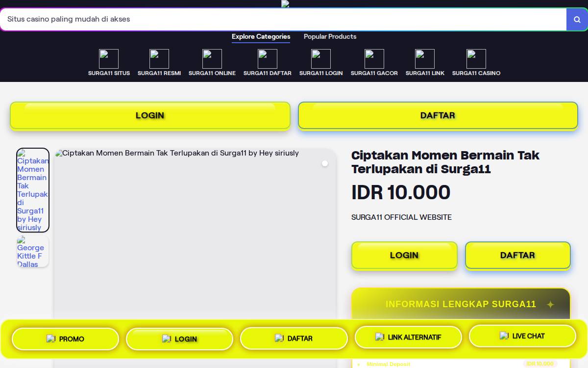Switch to the Popular Products tab
Viewport: 588px width, 368px height.
330,37
